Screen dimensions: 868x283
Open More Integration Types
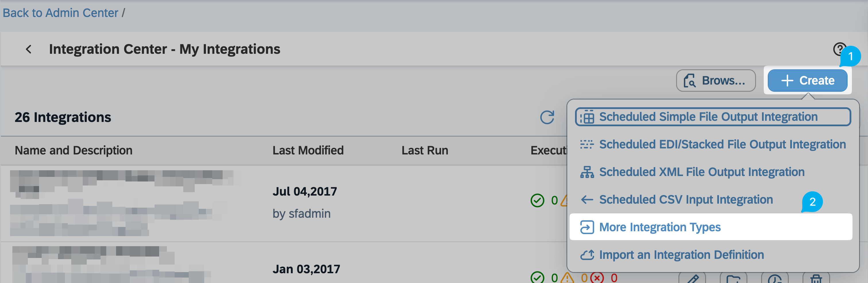click(659, 227)
